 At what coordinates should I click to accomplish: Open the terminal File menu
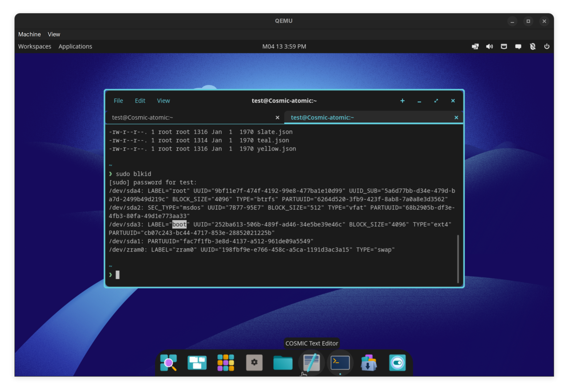pyautogui.click(x=118, y=101)
